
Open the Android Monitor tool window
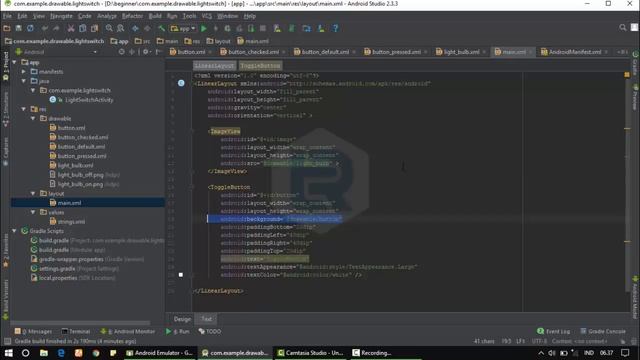coord(128,331)
